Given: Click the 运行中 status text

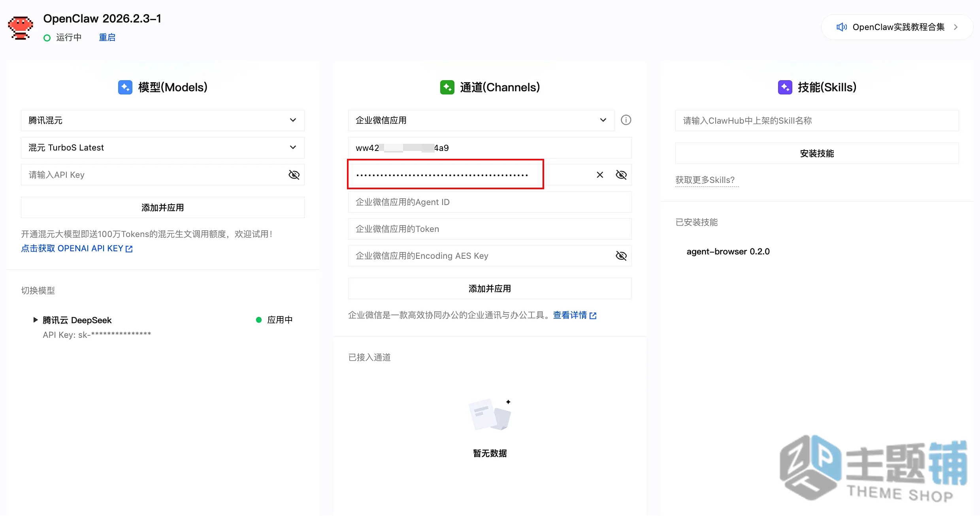Looking at the screenshot, I should pyautogui.click(x=69, y=38).
